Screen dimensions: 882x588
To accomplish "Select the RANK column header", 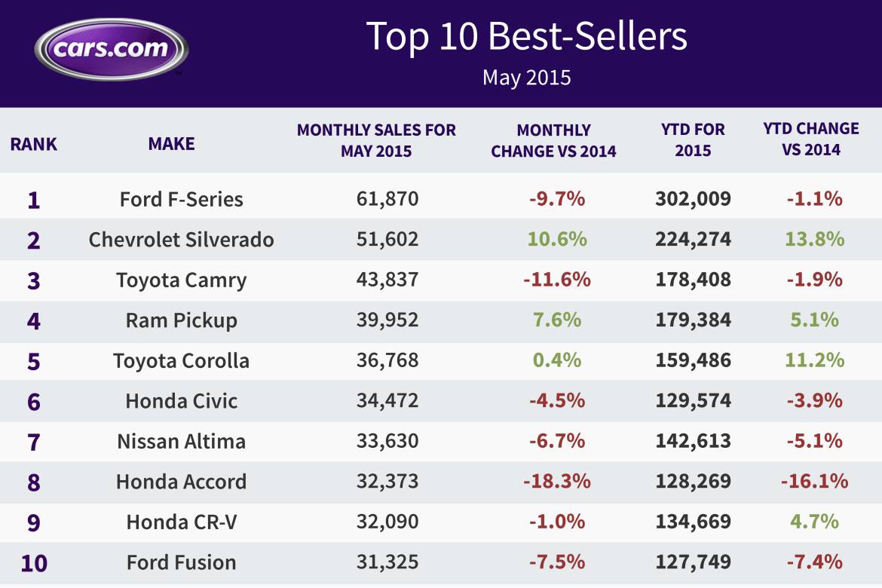I will click(x=34, y=144).
